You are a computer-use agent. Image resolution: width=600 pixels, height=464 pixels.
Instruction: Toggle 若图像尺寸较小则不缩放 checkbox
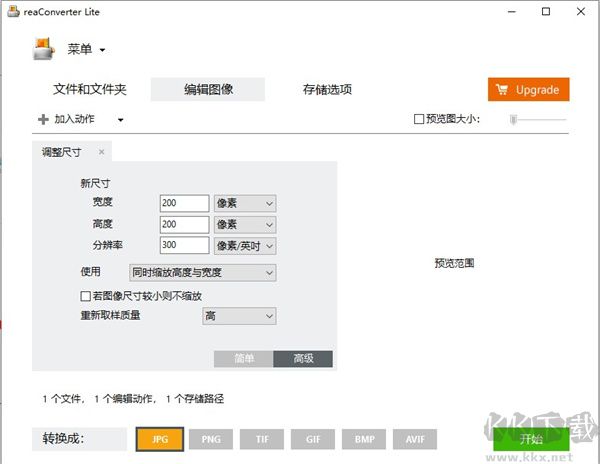(85, 296)
